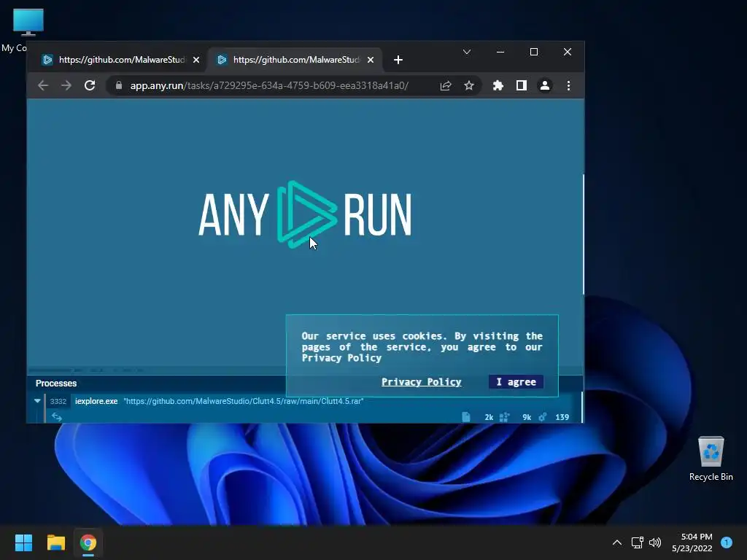Image resolution: width=747 pixels, height=560 pixels.
Task: Open the profile avatar menu
Action: 544,86
